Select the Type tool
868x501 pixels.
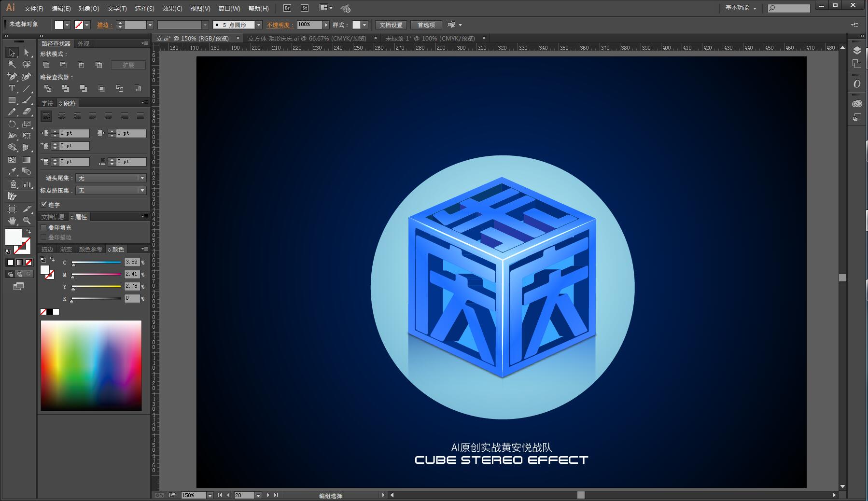coord(12,88)
